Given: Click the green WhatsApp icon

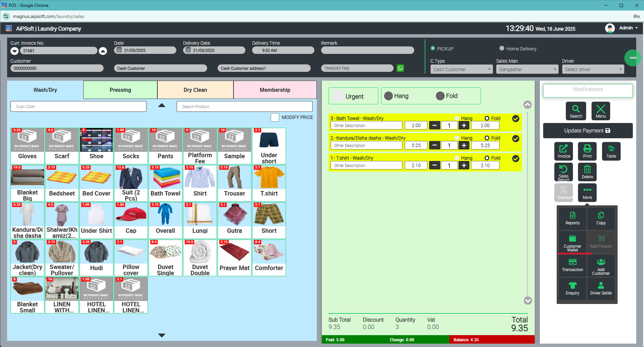Looking at the screenshot, I should point(400,68).
